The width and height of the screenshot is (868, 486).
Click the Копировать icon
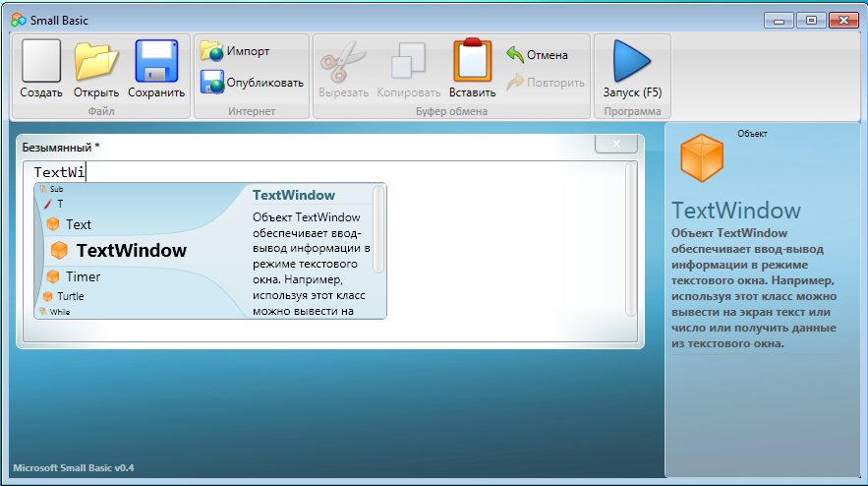pos(409,61)
